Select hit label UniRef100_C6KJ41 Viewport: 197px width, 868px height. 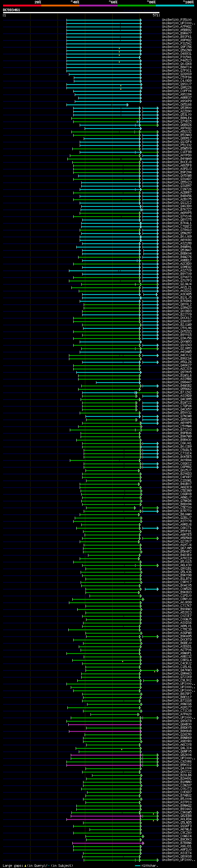[176, 443]
